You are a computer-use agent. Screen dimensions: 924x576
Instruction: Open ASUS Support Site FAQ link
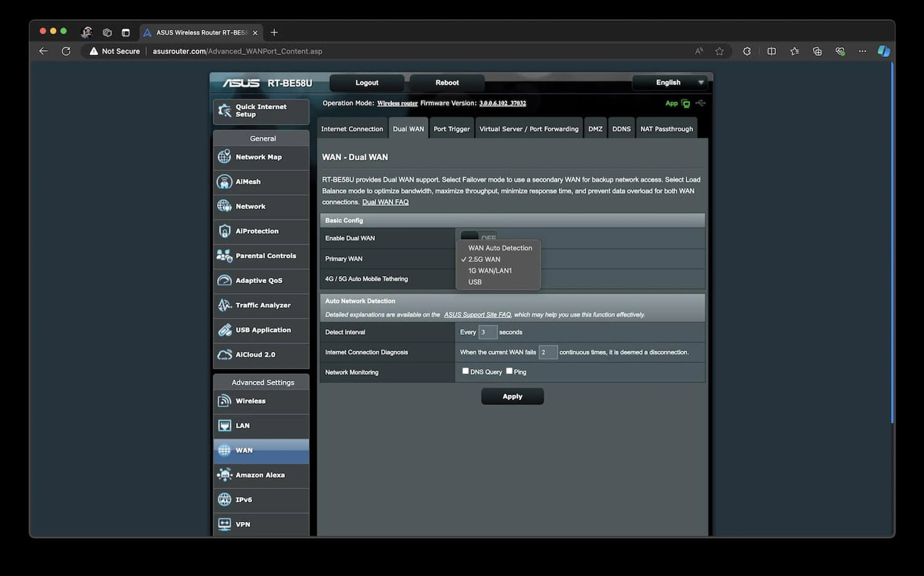tap(477, 315)
